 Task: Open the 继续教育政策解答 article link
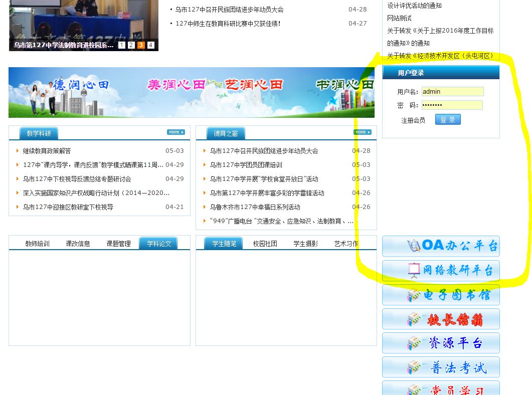coord(47,151)
